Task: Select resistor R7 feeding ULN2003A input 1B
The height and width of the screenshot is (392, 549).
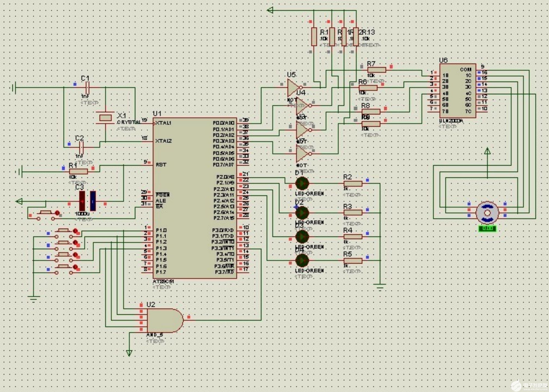Action: click(376, 70)
